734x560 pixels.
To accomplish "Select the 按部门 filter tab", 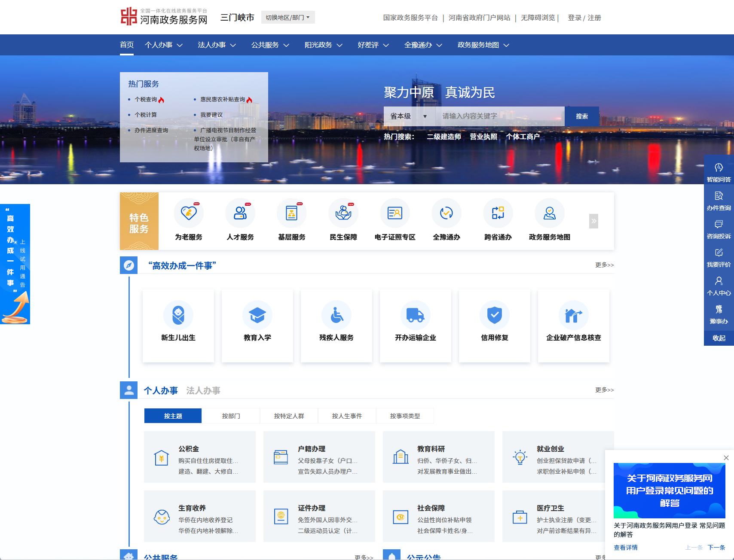I will pyautogui.click(x=231, y=416).
